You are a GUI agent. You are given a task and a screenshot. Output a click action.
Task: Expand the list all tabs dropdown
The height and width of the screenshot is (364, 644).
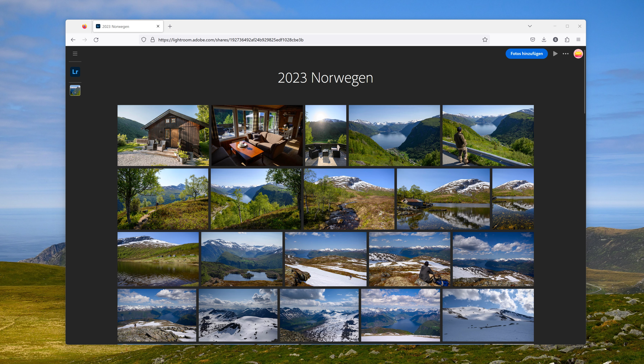(x=530, y=26)
